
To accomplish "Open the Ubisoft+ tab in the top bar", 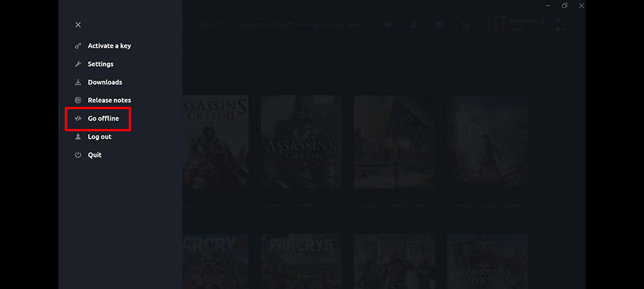I will [x=212, y=25].
